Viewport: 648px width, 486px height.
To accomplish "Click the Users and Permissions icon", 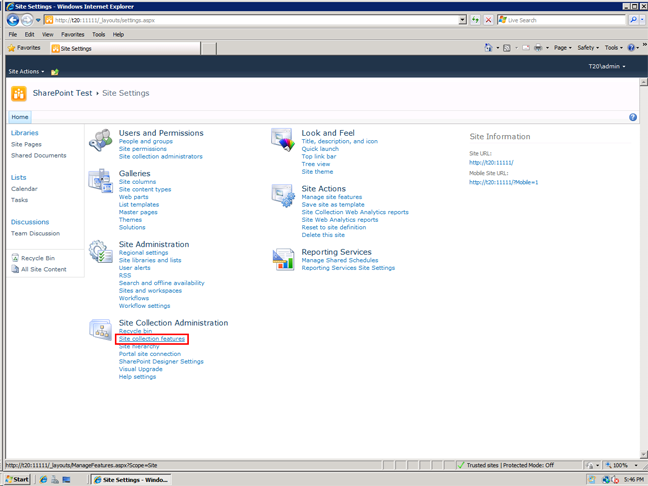I will tap(100, 141).
